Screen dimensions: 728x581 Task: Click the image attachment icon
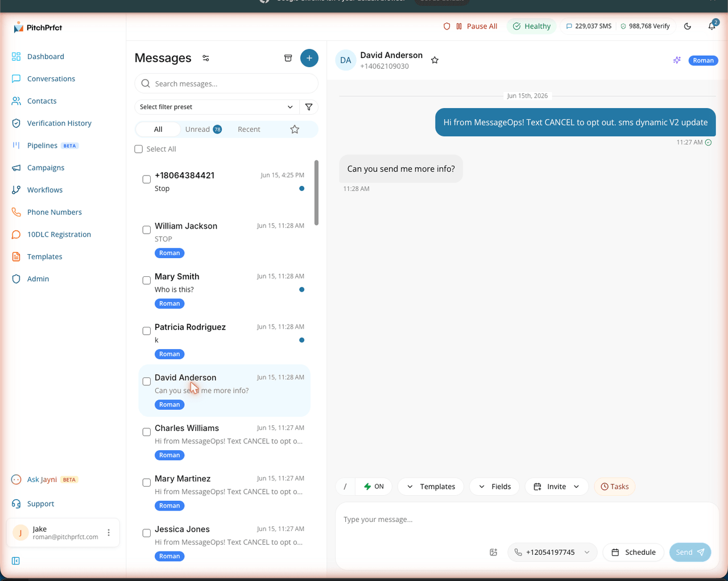(x=494, y=552)
